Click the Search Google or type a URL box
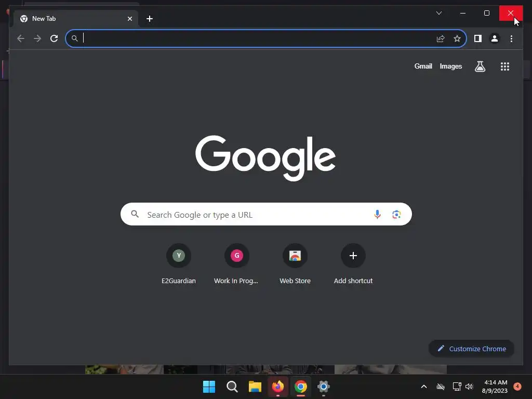The height and width of the screenshot is (399, 532). pos(266,214)
